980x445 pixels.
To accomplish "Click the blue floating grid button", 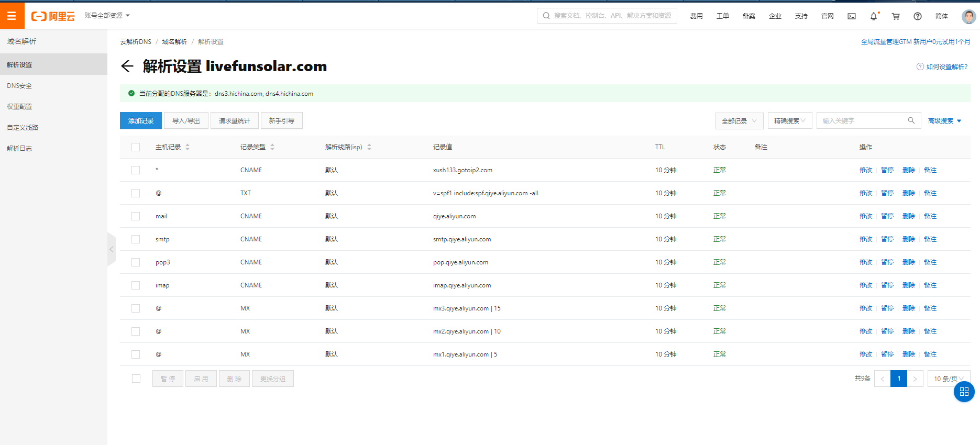I will [964, 392].
